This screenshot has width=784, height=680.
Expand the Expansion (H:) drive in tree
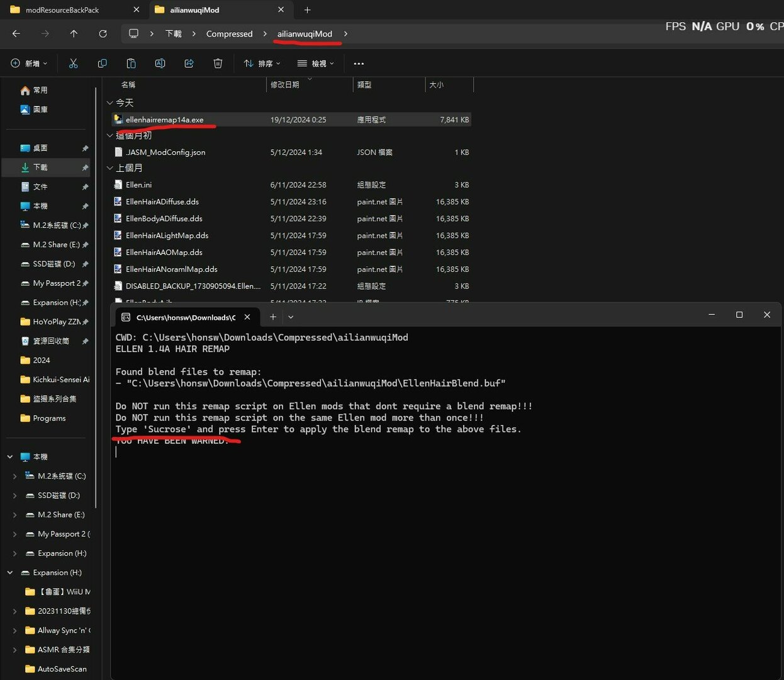click(x=14, y=553)
